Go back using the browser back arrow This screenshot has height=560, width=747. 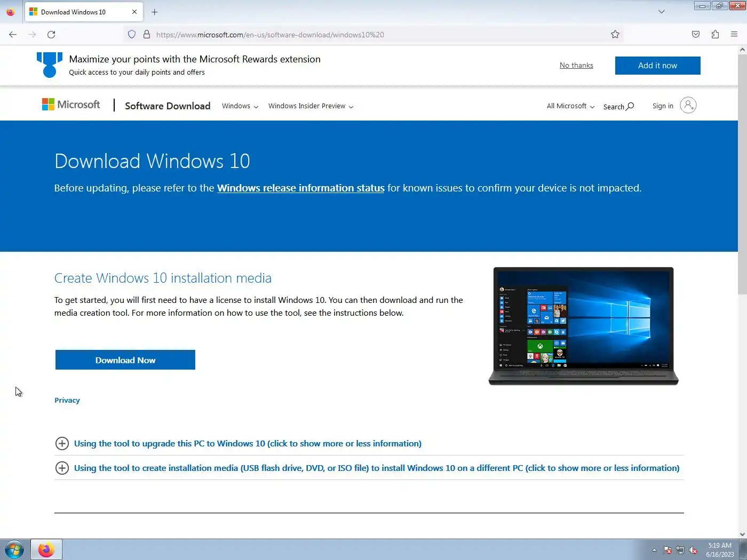(13, 34)
